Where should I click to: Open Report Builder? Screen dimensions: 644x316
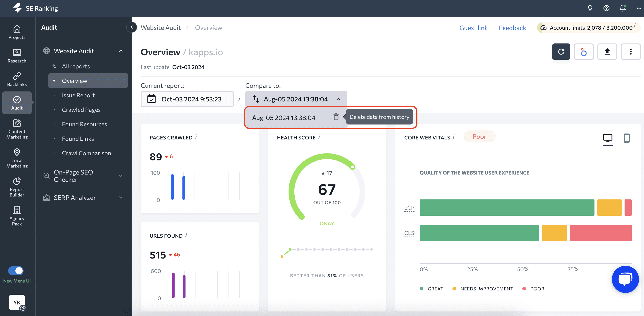(17, 187)
